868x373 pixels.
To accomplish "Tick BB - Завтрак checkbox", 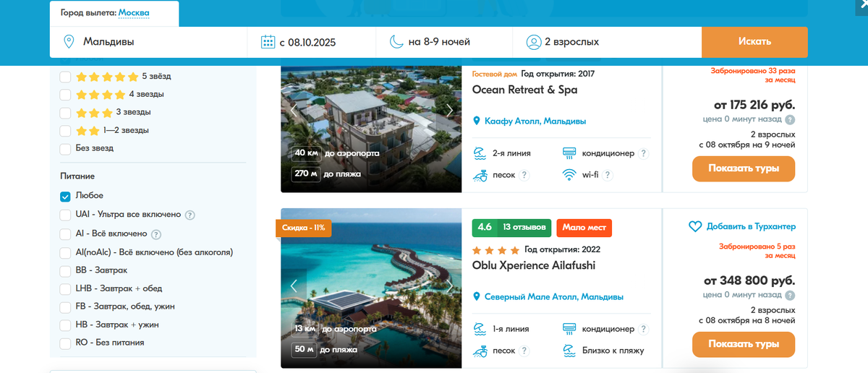I will (65, 270).
